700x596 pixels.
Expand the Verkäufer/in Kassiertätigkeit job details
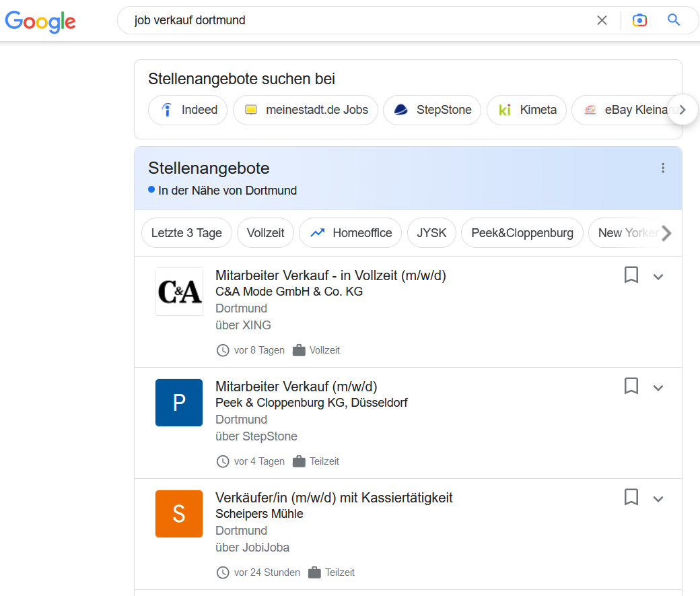tap(658, 498)
